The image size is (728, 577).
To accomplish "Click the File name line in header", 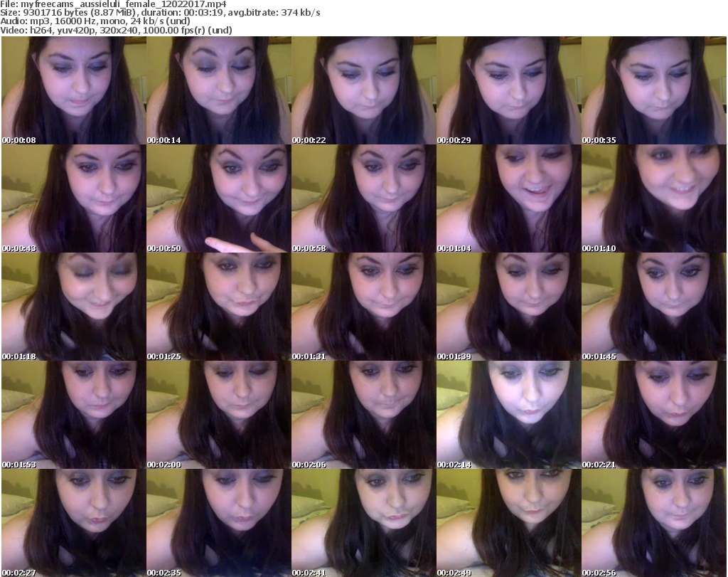I will tap(113, 4).
